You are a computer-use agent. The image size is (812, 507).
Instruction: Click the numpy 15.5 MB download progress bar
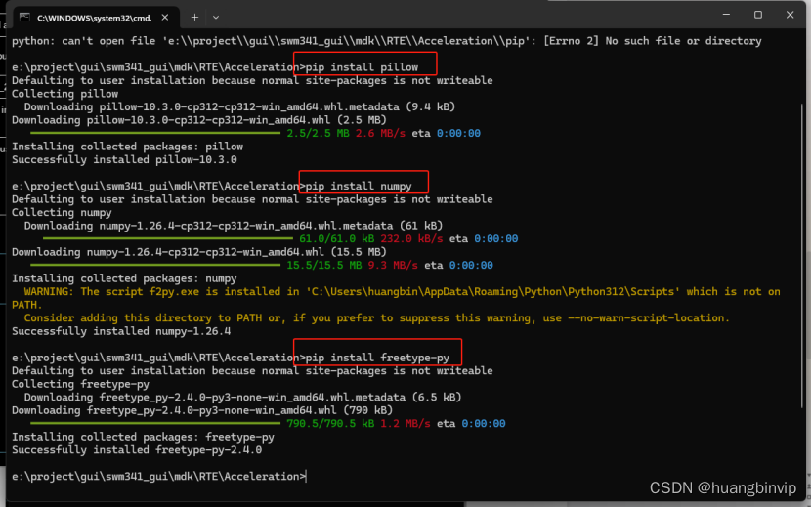click(155, 265)
